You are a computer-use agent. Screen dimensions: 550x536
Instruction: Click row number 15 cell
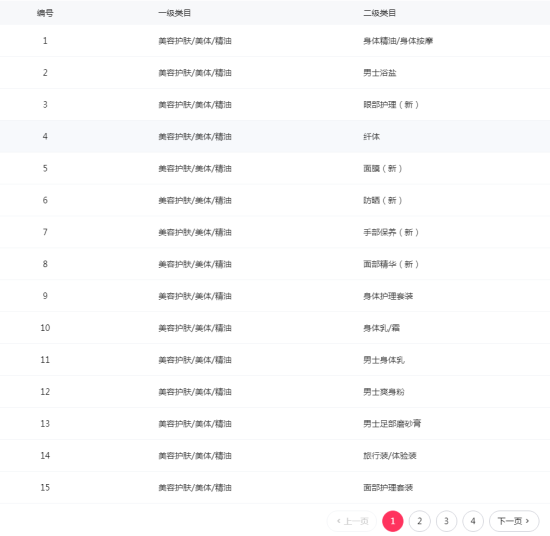[45, 488]
